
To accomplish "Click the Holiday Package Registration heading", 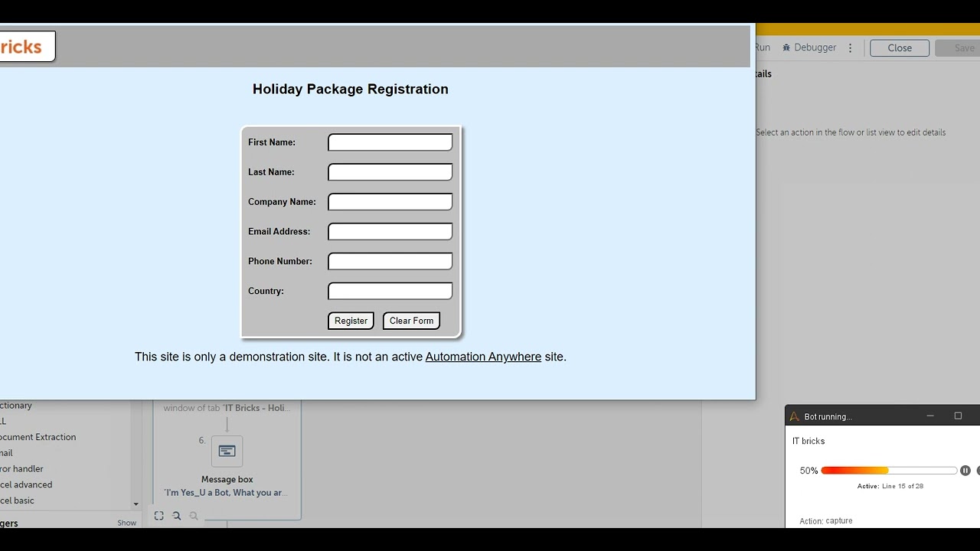I will (x=351, y=89).
